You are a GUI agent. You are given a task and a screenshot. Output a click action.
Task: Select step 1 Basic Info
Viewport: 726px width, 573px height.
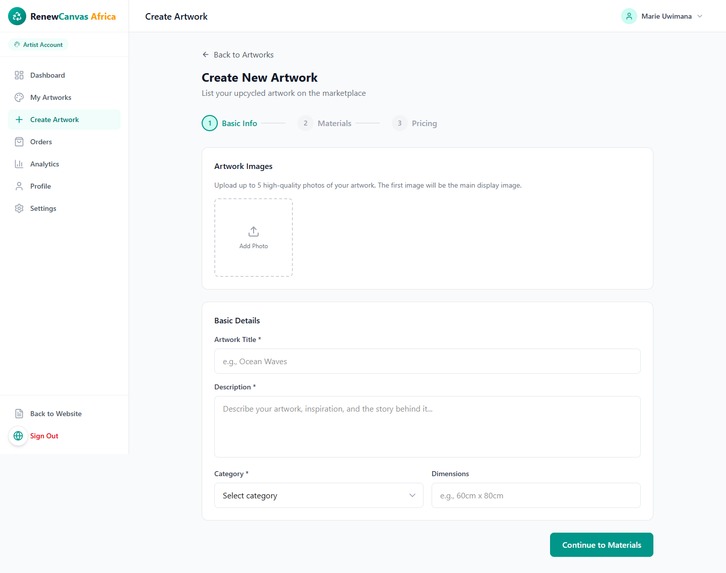click(230, 123)
